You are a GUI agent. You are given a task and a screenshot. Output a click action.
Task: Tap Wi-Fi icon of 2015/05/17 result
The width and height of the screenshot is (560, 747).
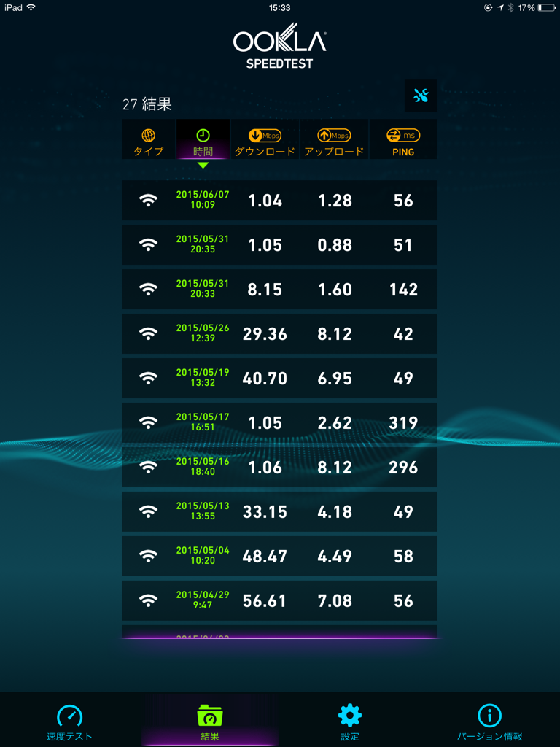point(149,422)
